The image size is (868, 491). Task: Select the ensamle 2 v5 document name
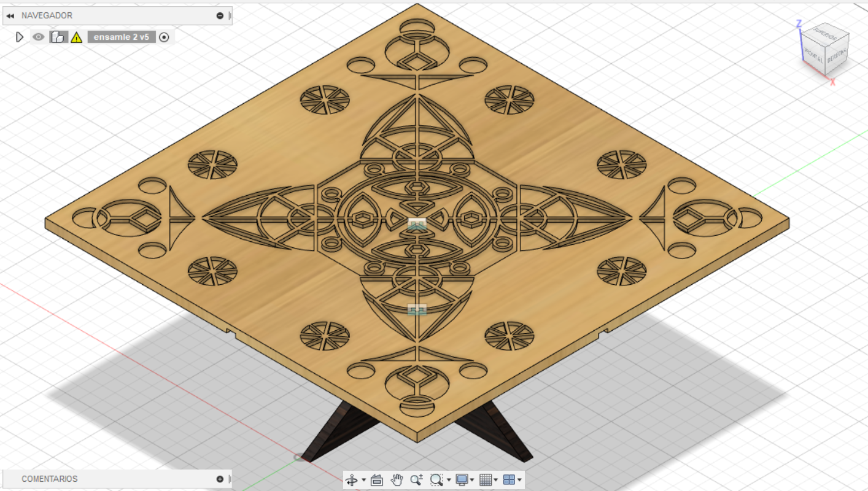tap(122, 37)
